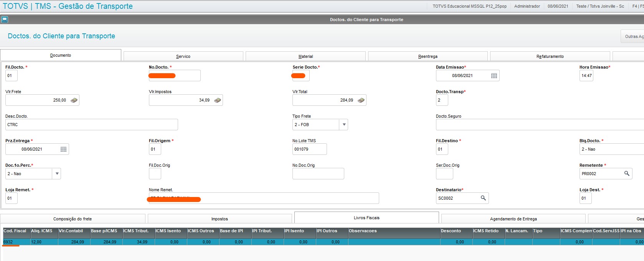Viewport: 644px width, 261px height.
Task: Click the Outras Ações button
Action: [x=632, y=36]
